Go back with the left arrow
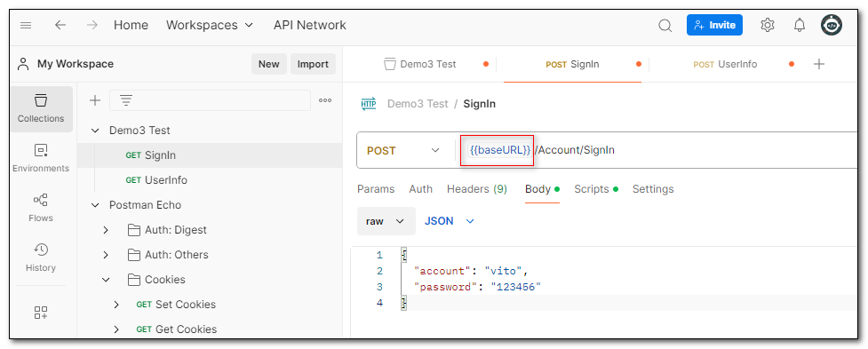This screenshot has height=349, width=868. click(60, 26)
